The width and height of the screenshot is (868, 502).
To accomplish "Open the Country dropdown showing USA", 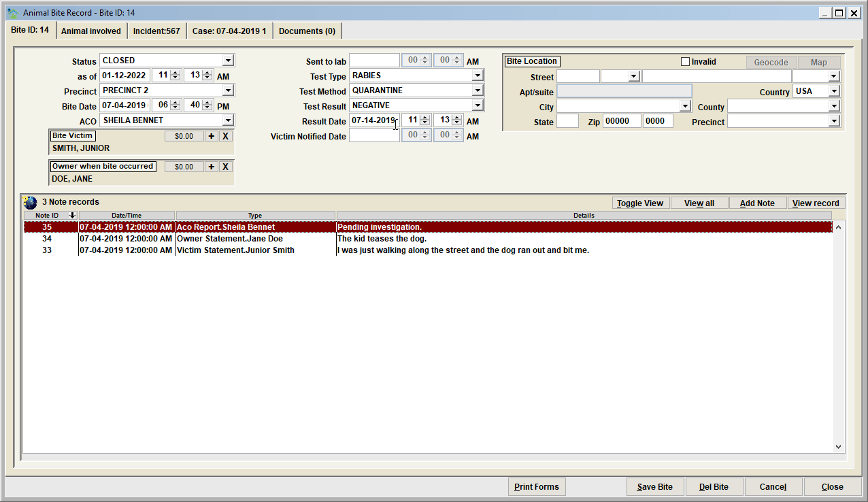I will (x=834, y=91).
